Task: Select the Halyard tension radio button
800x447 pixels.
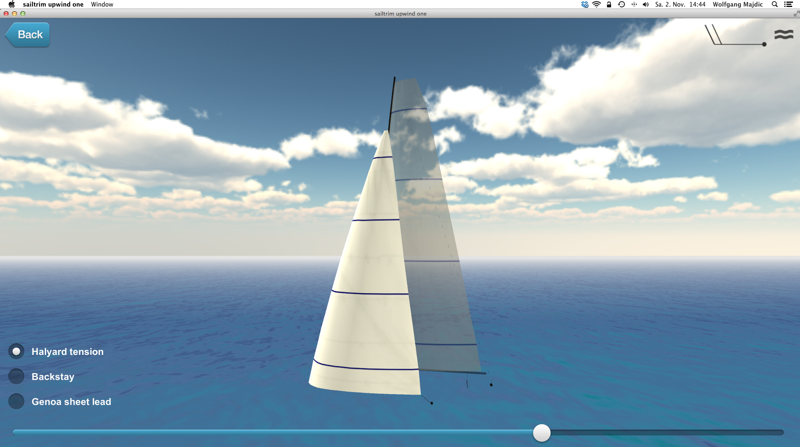Action: 16,351
